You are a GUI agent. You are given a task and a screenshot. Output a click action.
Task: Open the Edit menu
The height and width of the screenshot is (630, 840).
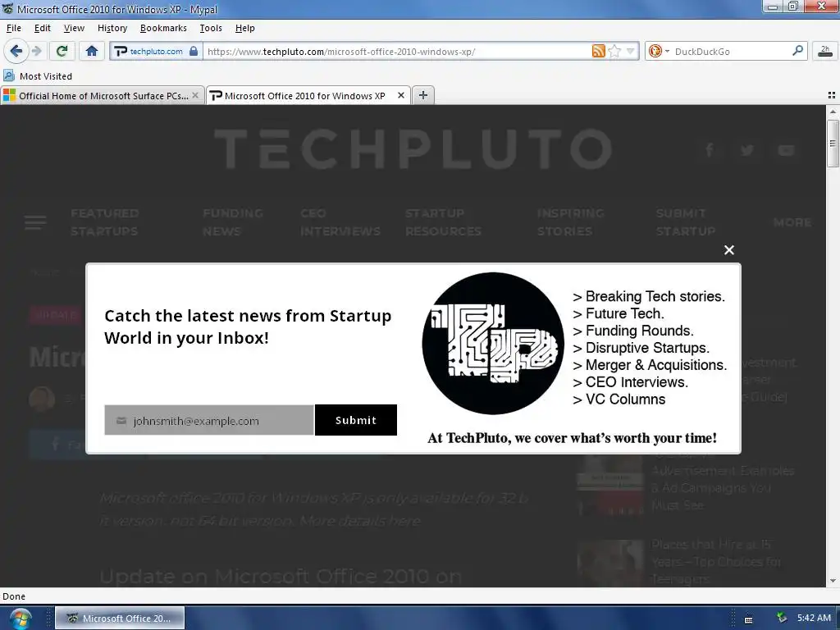click(43, 28)
